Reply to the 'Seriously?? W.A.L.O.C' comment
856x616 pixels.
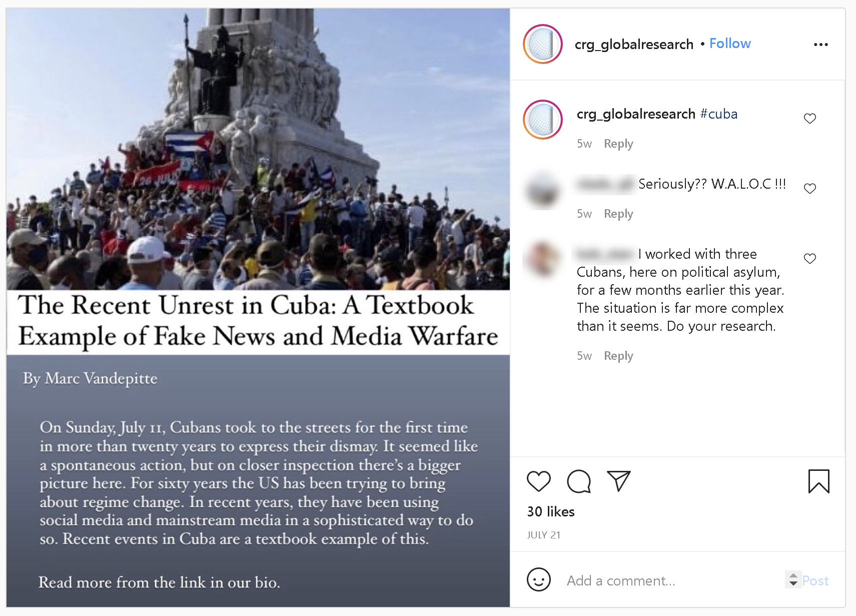tap(618, 214)
